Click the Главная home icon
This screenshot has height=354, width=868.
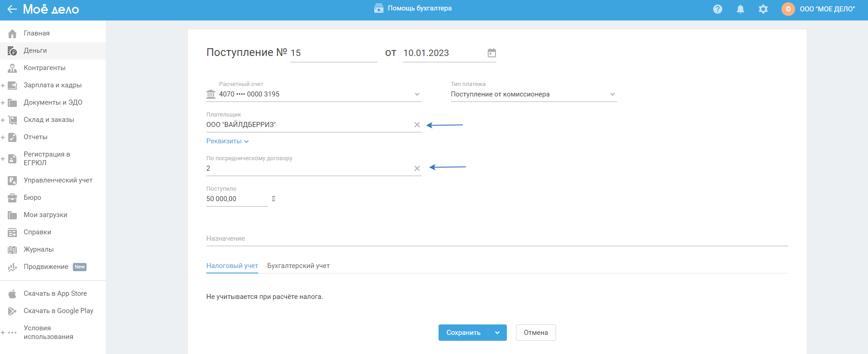tap(12, 33)
